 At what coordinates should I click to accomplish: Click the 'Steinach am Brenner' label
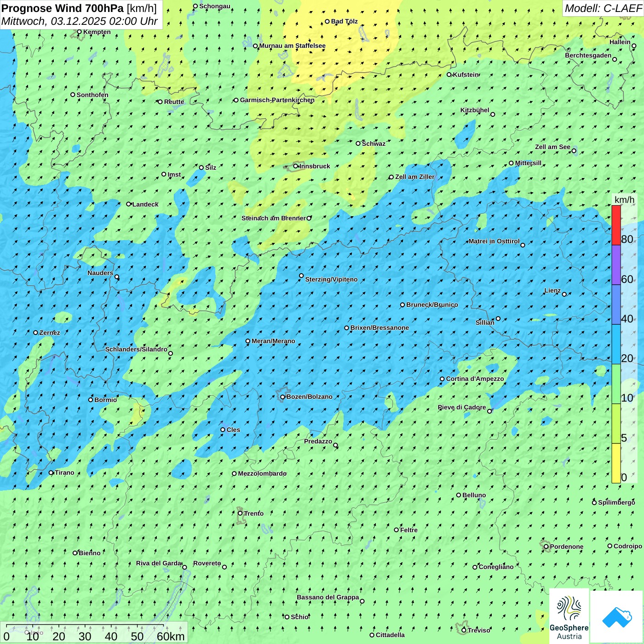coord(274,218)
